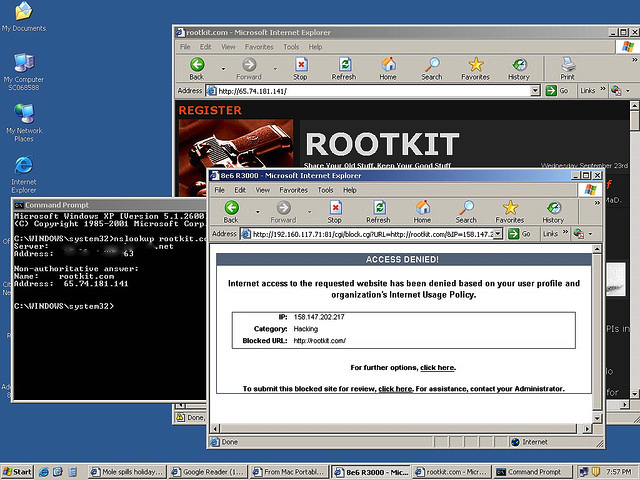Open Favorites in the 8e6 R3000 window

point(510,212)
